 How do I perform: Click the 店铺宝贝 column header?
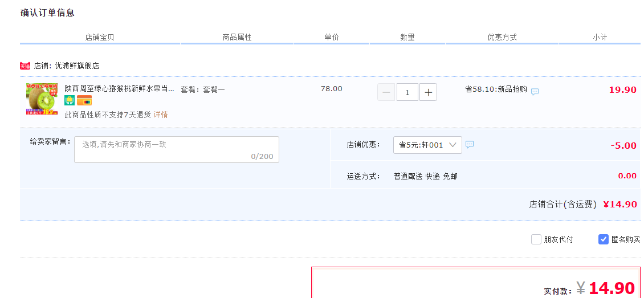(x=100, y=38)
